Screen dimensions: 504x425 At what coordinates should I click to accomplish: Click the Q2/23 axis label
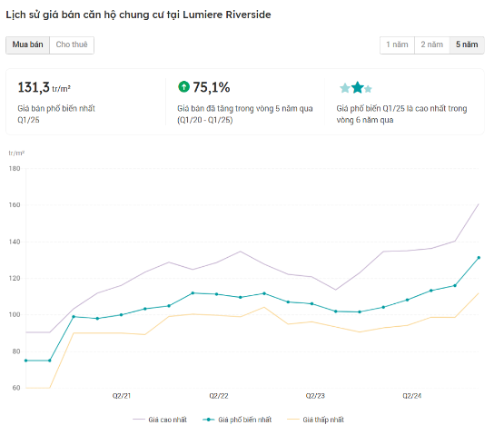click(315, 396)
